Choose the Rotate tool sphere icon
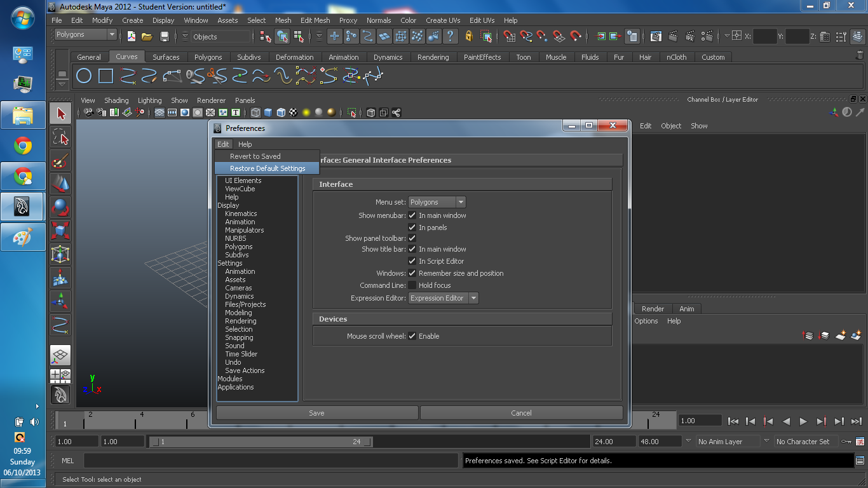This screenshot has width=868, height=488. (61, 208)
